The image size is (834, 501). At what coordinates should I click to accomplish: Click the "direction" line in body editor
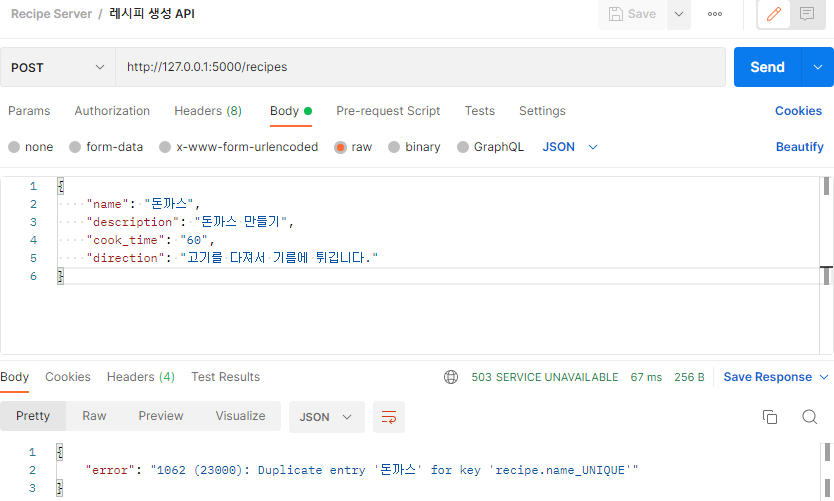click(x=232, y=258)
